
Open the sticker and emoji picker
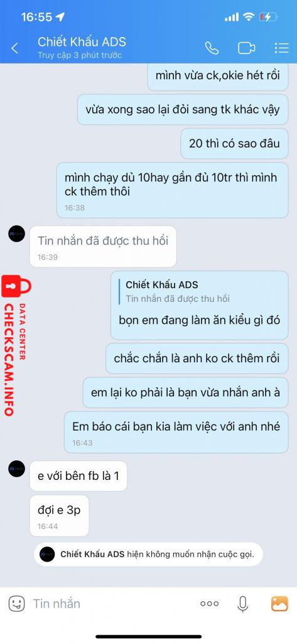pyautogui.click(x=16, y=603)
